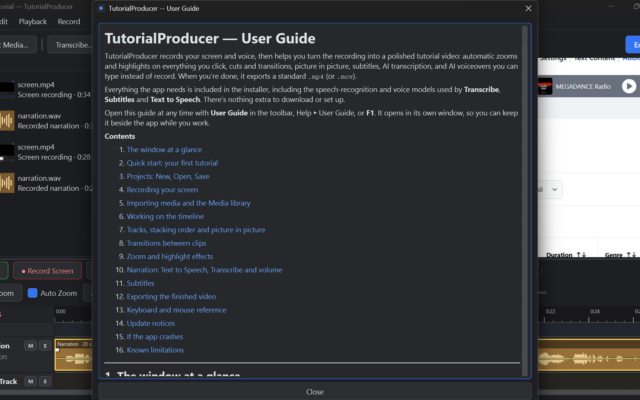Click the 'Media...' toolbar button
This screenshot has width=640, height=400.
click(x=16, y=45)
